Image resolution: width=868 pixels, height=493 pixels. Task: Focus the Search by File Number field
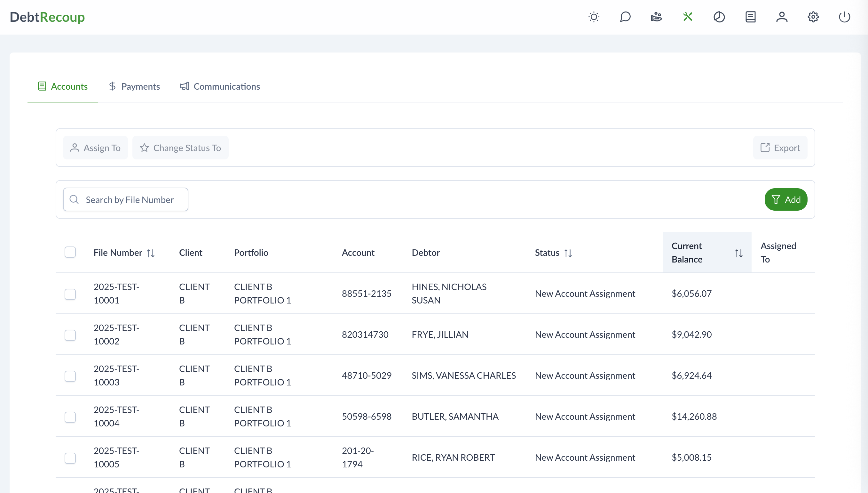[125, 199]
